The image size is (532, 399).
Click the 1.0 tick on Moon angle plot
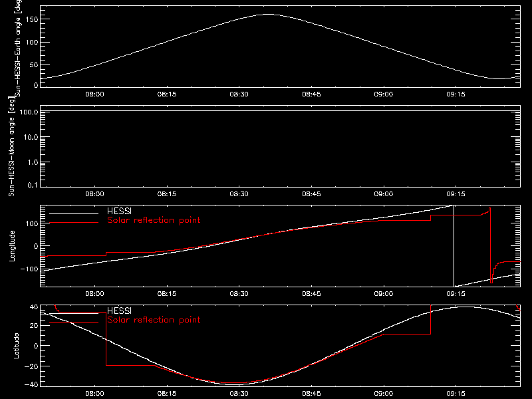pyautogui.click(x=33, y=162)
